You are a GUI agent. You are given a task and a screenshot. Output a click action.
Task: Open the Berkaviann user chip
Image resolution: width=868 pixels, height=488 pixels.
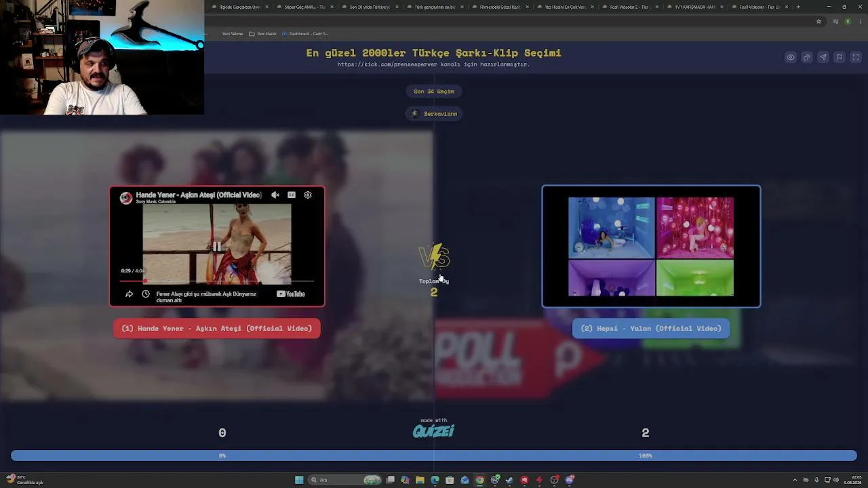click(x=434, y=114)
